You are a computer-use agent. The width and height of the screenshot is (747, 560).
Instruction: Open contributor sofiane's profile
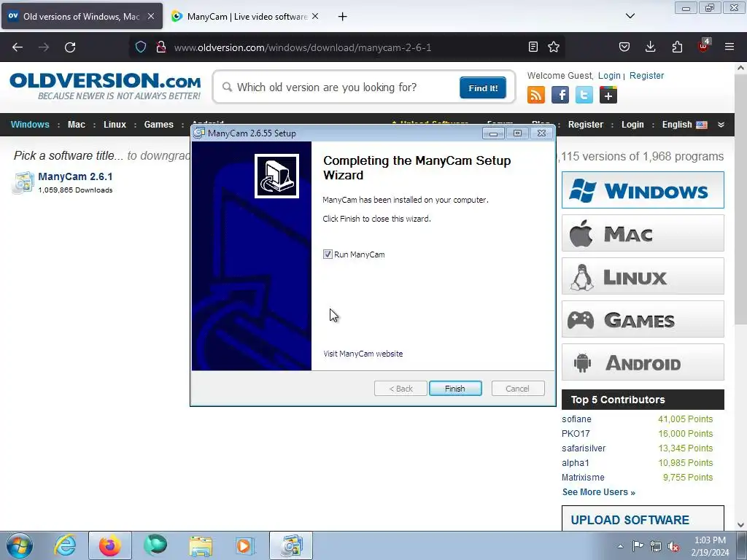pyautogui.click(x=576, y=419)
